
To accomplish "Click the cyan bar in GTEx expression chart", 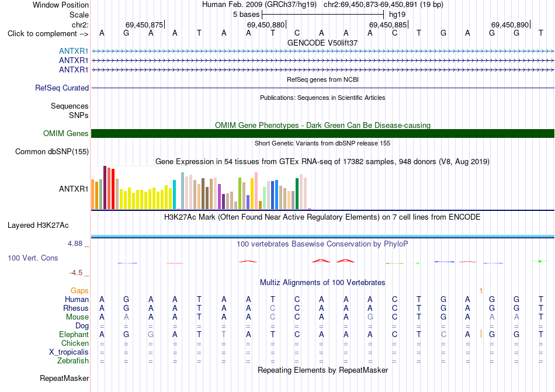I will (x=175, y=195).
